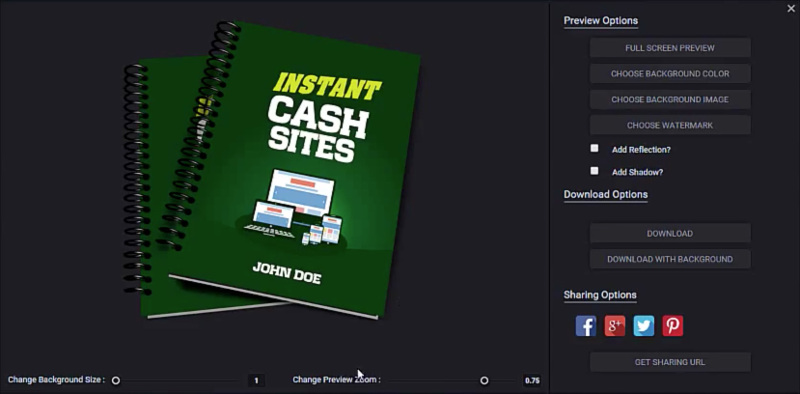Close the preview panel with X
The width and height of the screenshot is (800, 394).
[791, 9]
